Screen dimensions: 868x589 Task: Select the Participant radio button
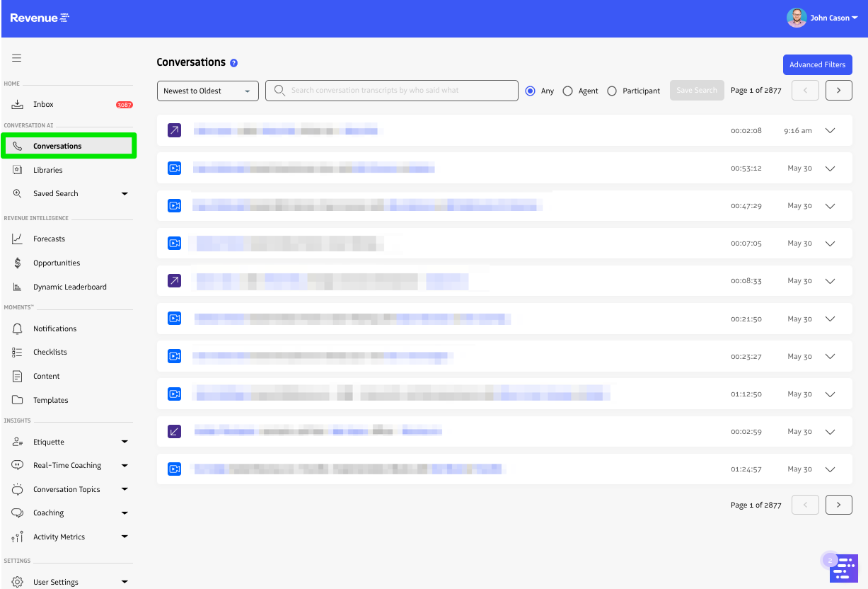[x=612, y=91]
